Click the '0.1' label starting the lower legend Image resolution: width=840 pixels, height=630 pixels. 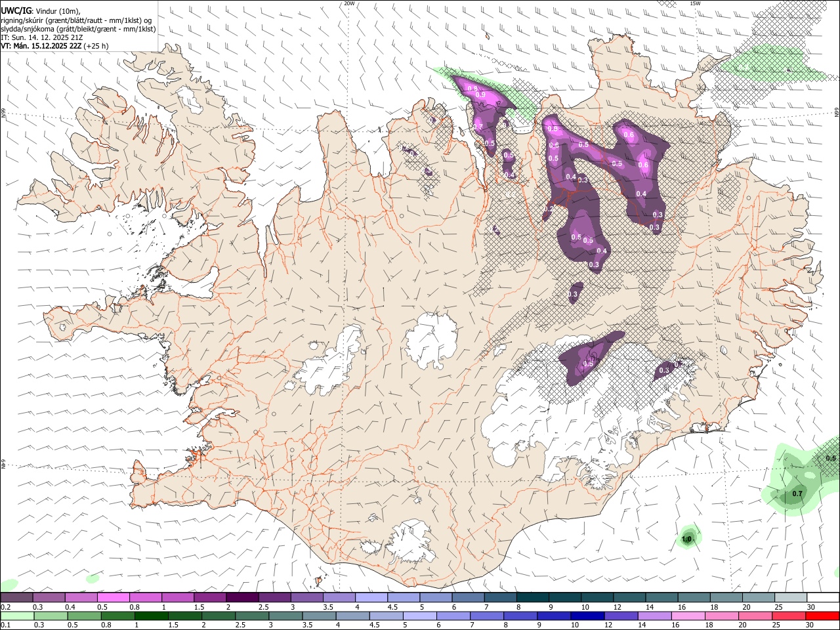(x=5, y=625)
